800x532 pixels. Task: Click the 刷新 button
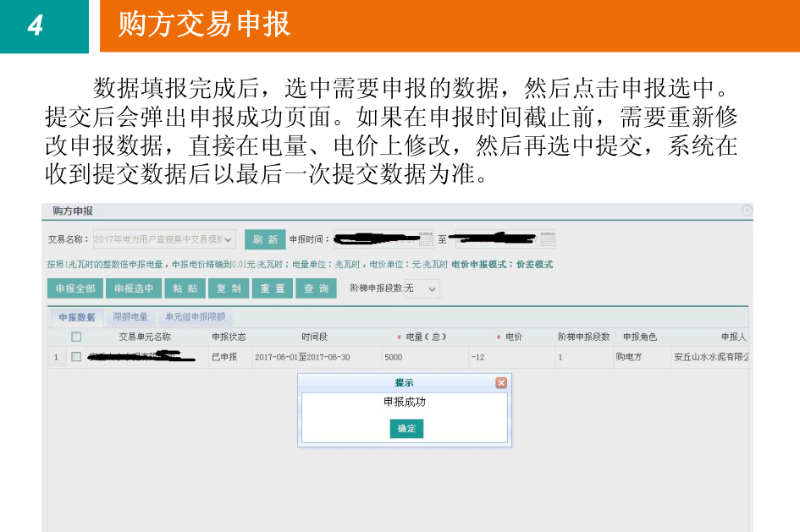click(265, 239)
